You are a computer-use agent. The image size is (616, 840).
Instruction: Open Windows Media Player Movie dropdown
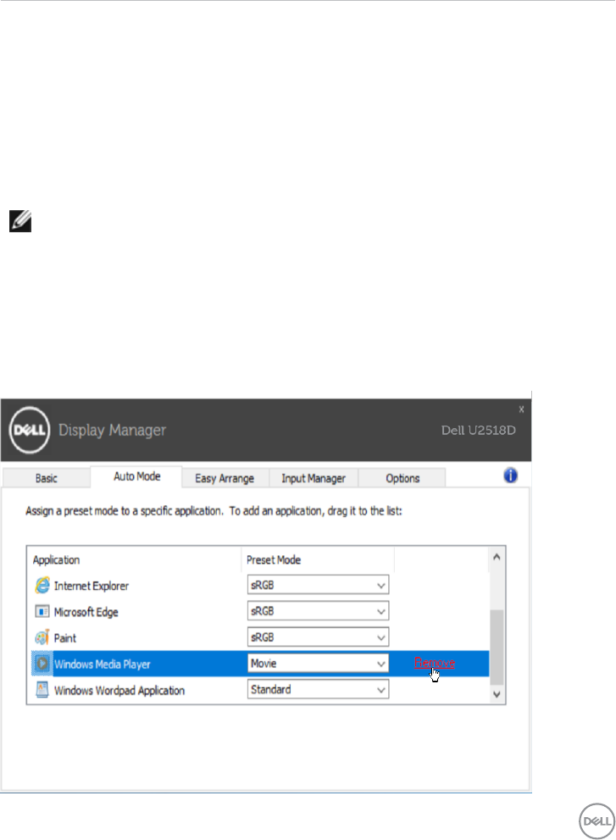(319, 664)
